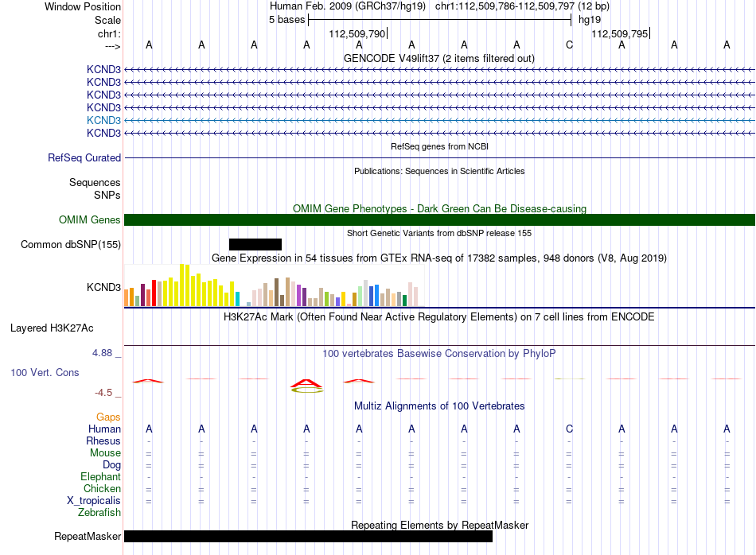
Task: Click the light blue KCND3 transcript line
Action: click(439, 120)
